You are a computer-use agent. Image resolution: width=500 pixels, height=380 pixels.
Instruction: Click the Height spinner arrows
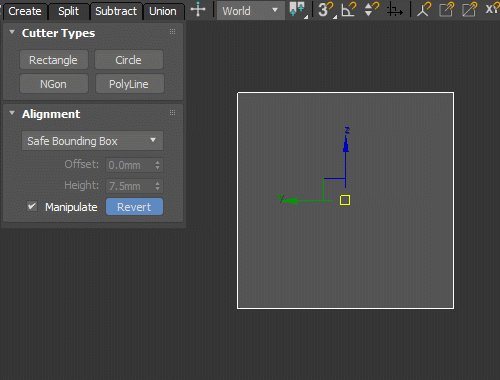tap(157, 186)
